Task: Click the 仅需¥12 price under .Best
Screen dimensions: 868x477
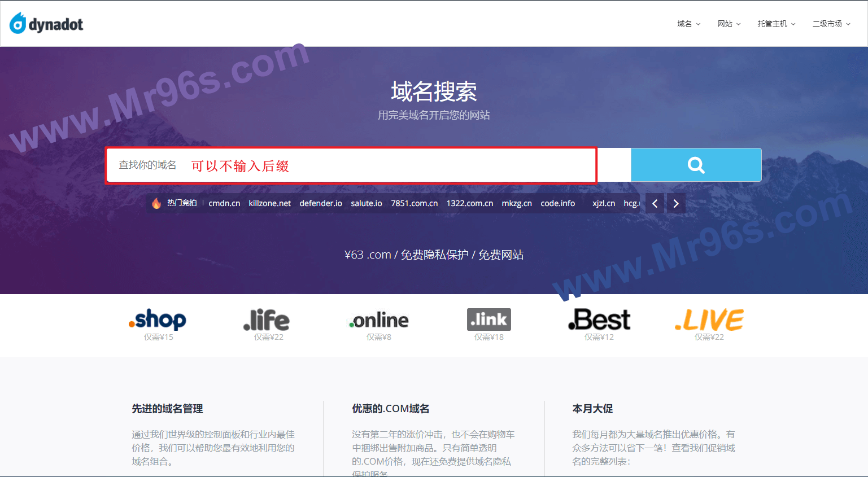Action: 599,337
